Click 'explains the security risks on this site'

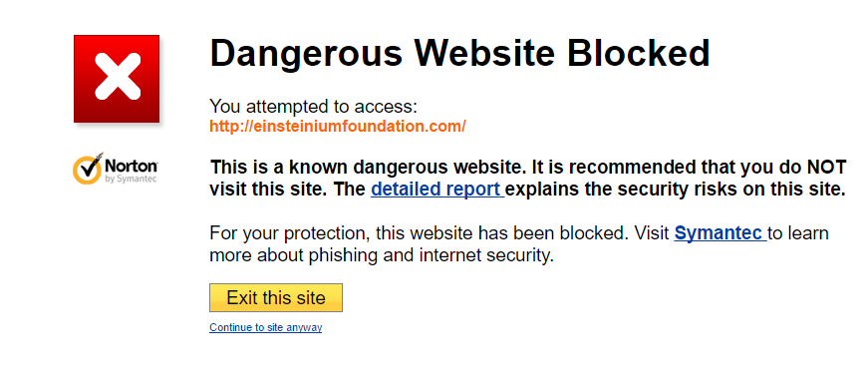[x=676, y=190]
